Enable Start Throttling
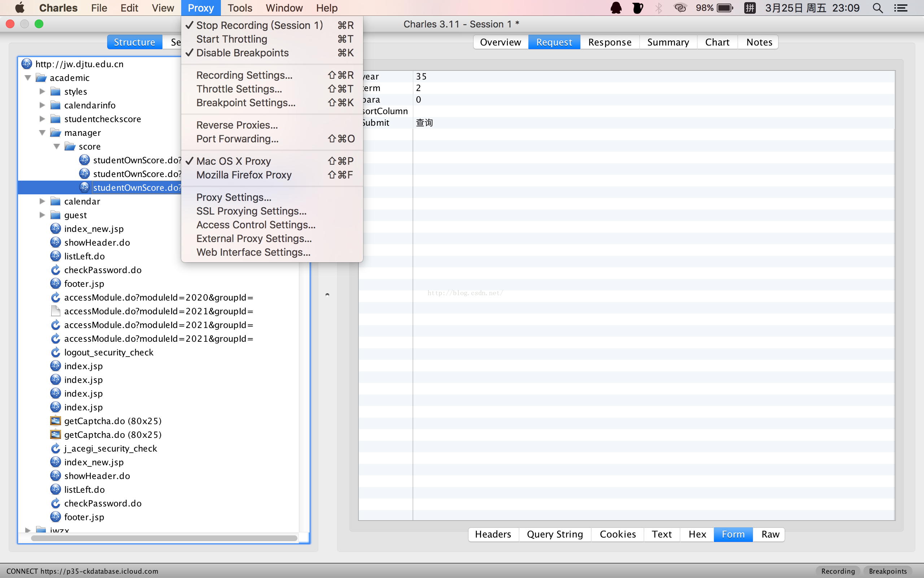The image size is (924, 578). [272, 39]
